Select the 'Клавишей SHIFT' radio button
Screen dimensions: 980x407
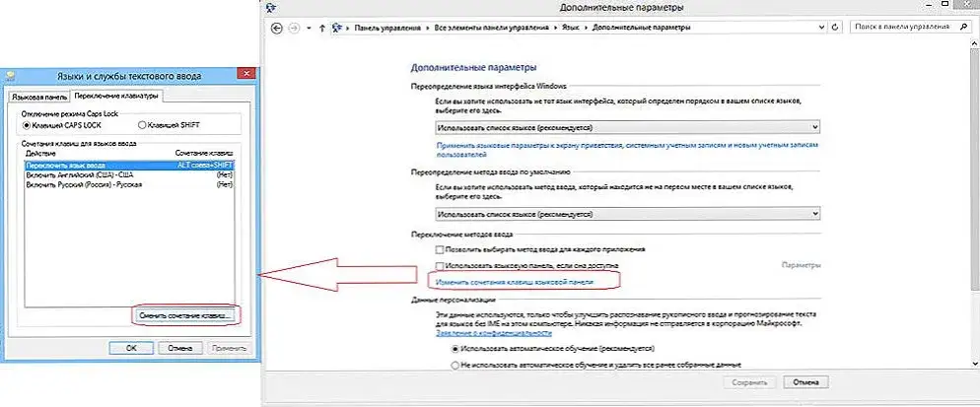tap(141, 125)
